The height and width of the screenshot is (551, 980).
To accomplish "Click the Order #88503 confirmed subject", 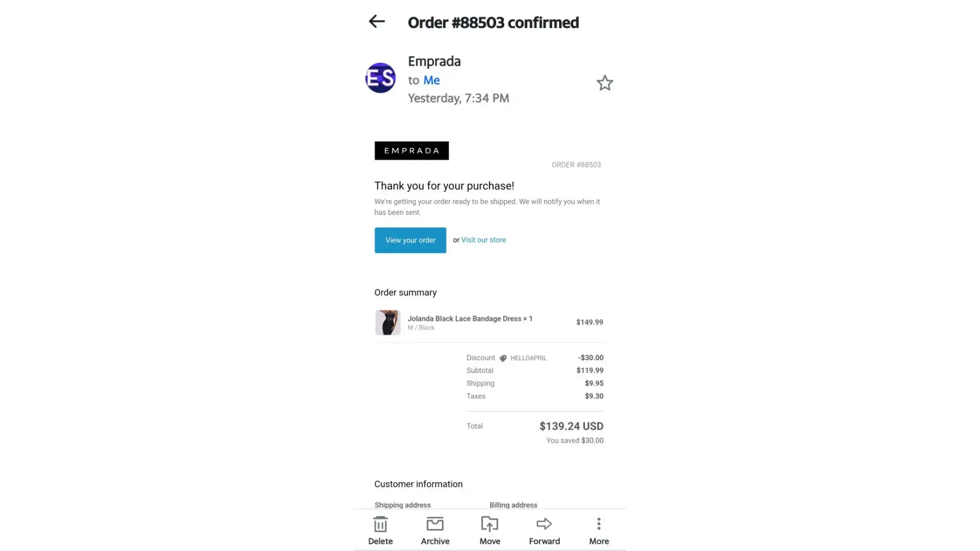I will [493, 23].
